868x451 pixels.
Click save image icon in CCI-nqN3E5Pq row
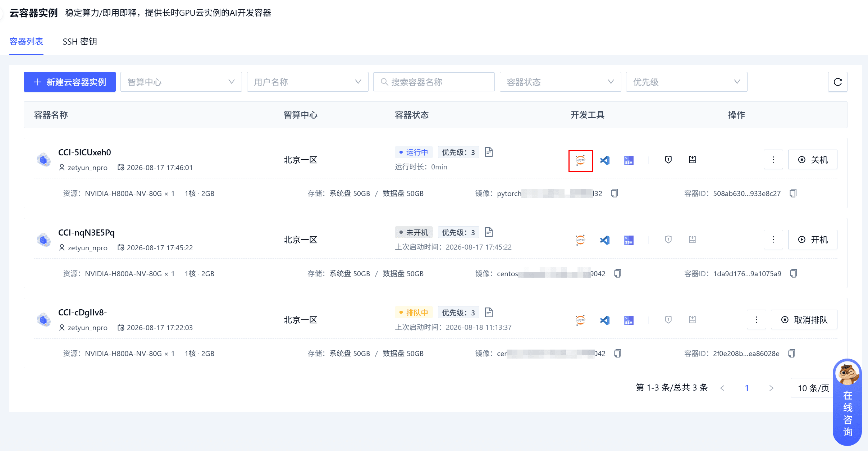pyautogui.click(x=693, y=240)
